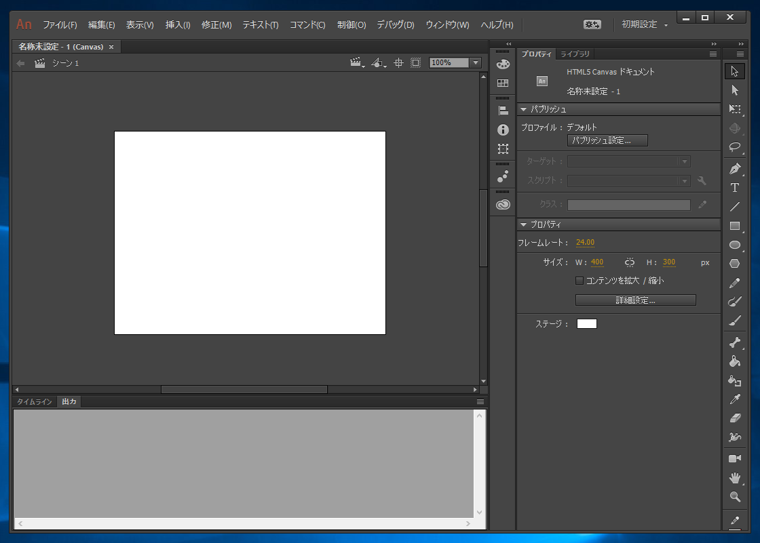Select the Lasso tool

(x=735, y=147)
